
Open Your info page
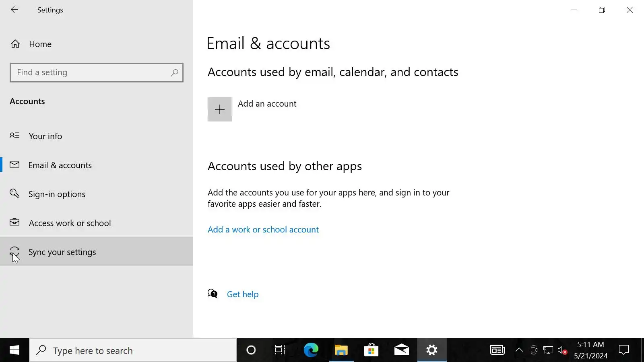(97, 136)
